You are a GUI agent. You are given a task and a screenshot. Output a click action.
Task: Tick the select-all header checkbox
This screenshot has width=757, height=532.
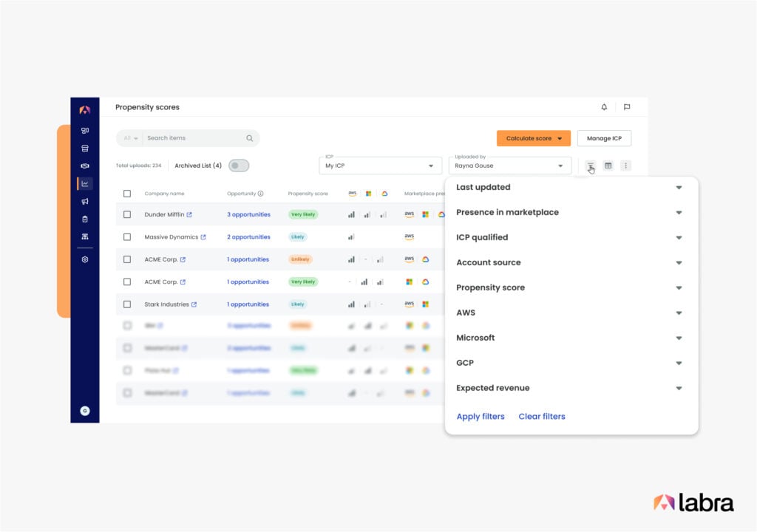pyautogui.click(x=127, y=194)
